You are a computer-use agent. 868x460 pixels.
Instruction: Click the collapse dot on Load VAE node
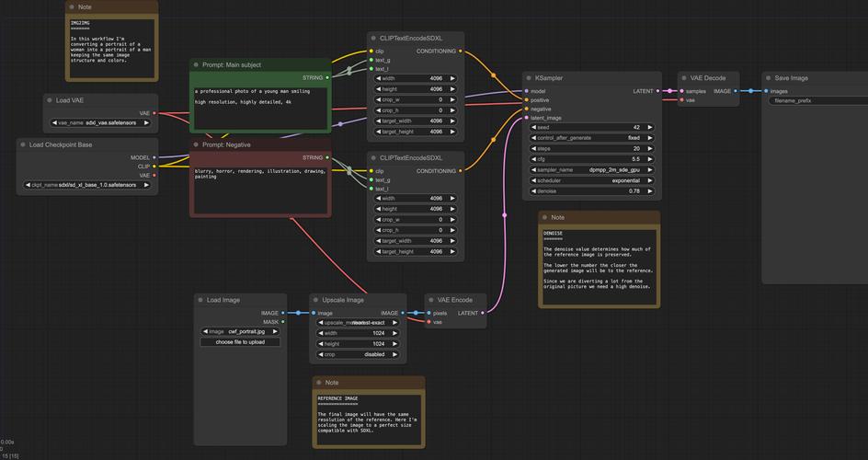click(x=50, y=100)
